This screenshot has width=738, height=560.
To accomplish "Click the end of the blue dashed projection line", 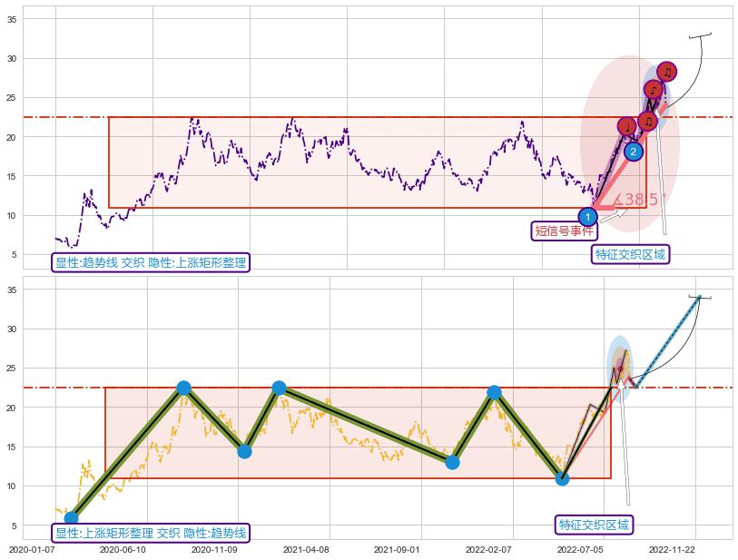I will pos(699,298).
